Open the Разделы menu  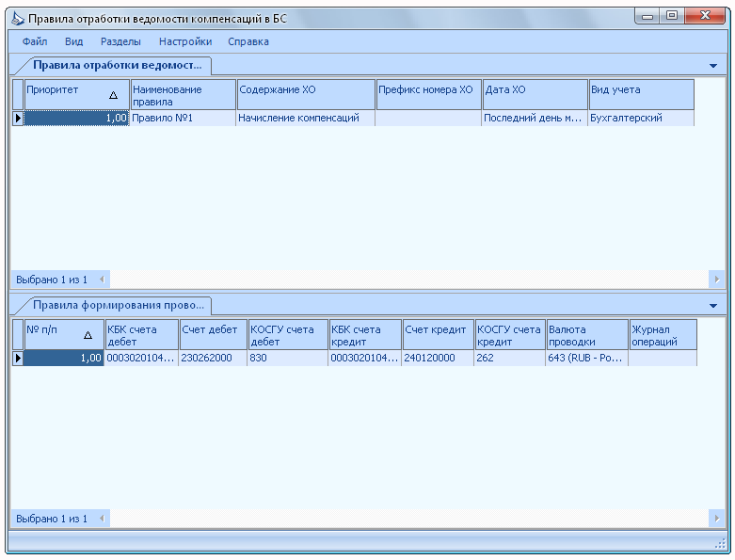click(120, 41)
